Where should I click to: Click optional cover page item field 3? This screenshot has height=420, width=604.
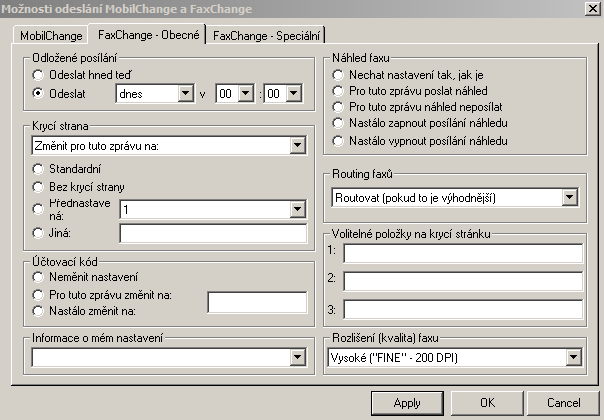click(x=463, y=309)
